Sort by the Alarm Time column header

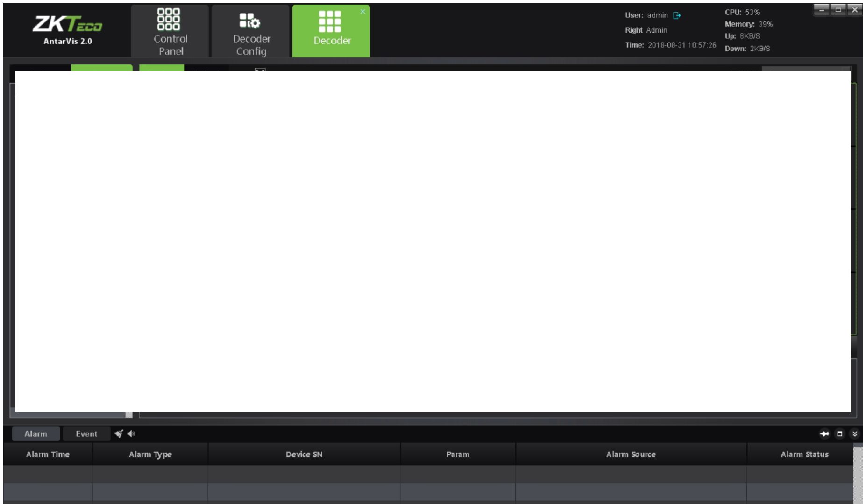pos(48,454)
